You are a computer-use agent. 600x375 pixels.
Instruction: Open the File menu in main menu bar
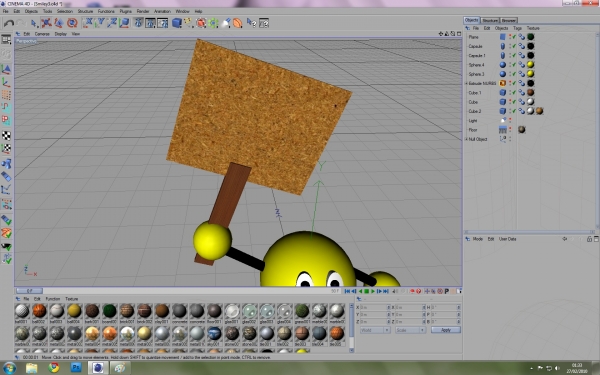(5, 11)
